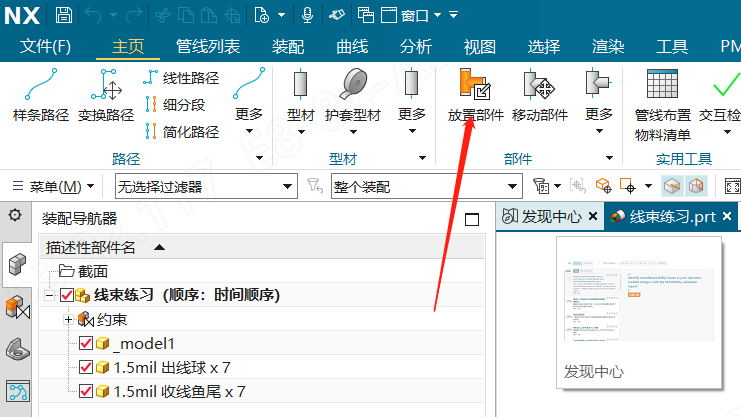
Task: Choose the 线性路径 linear path tool
Action: (x=181, y=78)
